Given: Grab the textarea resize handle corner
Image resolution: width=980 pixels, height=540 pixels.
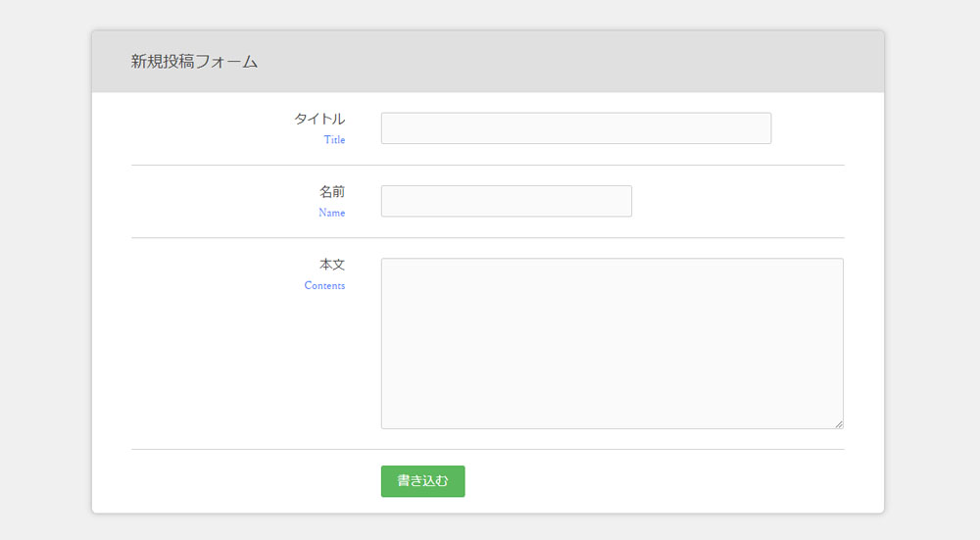Looking at the screenshot, I should click(x=839, y=424).
